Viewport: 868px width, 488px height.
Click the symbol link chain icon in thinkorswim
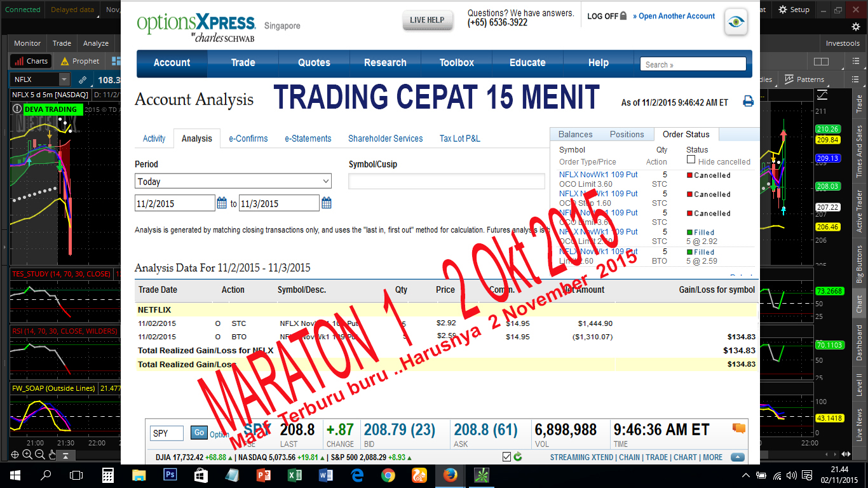(x=83, y=80)
